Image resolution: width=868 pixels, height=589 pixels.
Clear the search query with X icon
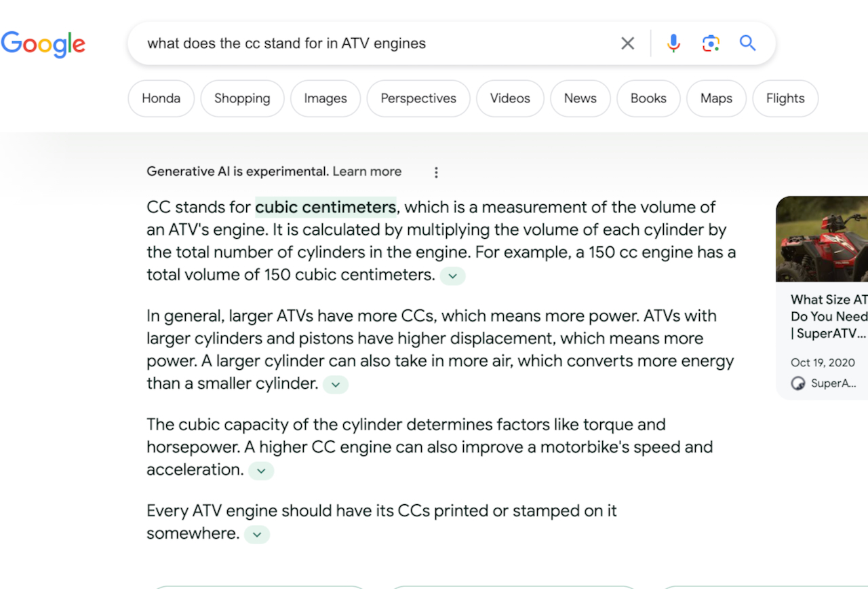point(628,43)
